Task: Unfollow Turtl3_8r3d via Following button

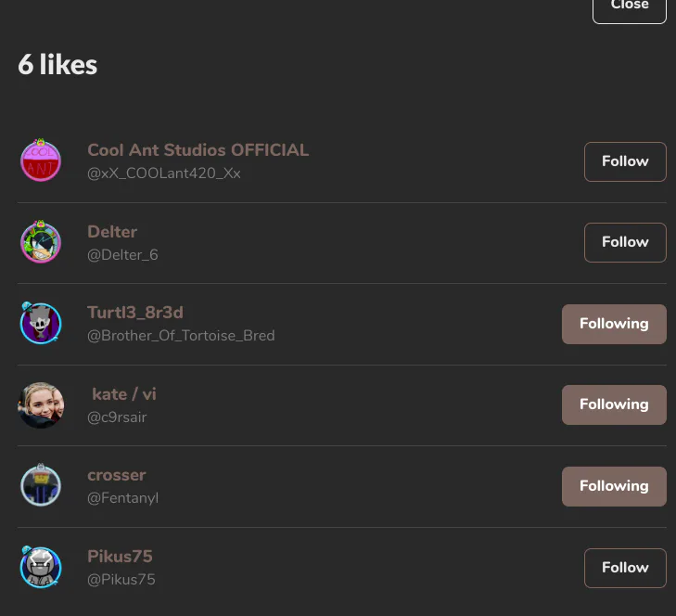Action: pos(614,324)
